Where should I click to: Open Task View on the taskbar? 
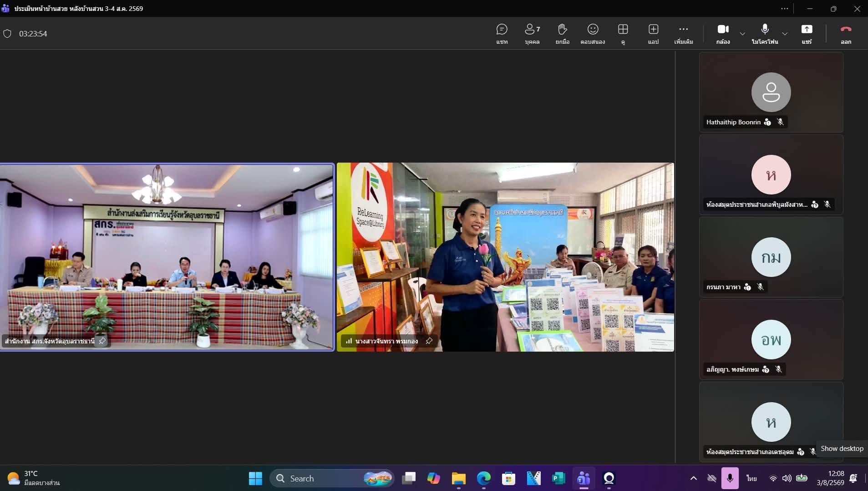(409, 478)
